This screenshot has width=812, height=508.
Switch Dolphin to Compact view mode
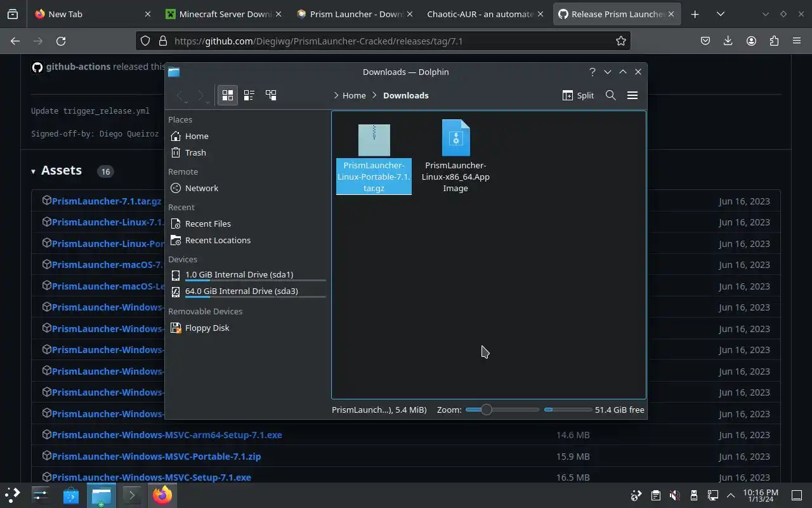coord(249,95)
